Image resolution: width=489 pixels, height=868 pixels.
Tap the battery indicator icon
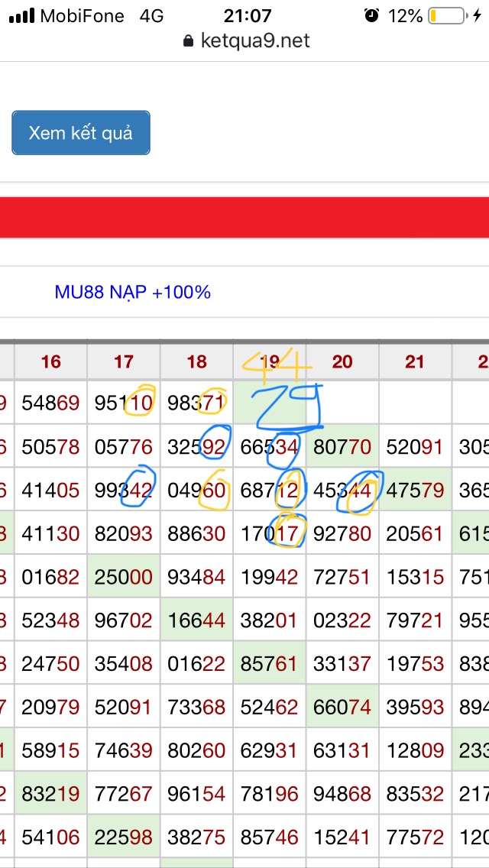pyautogui.click(x=448, y=15)
